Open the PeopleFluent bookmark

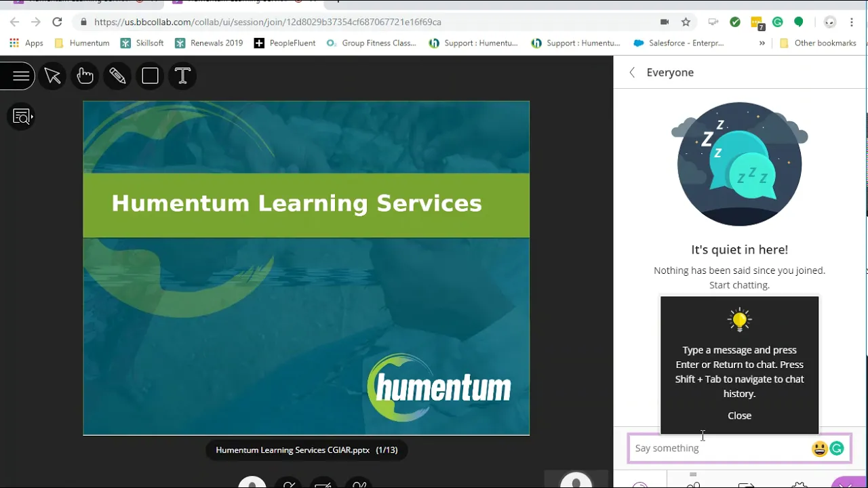285,43
